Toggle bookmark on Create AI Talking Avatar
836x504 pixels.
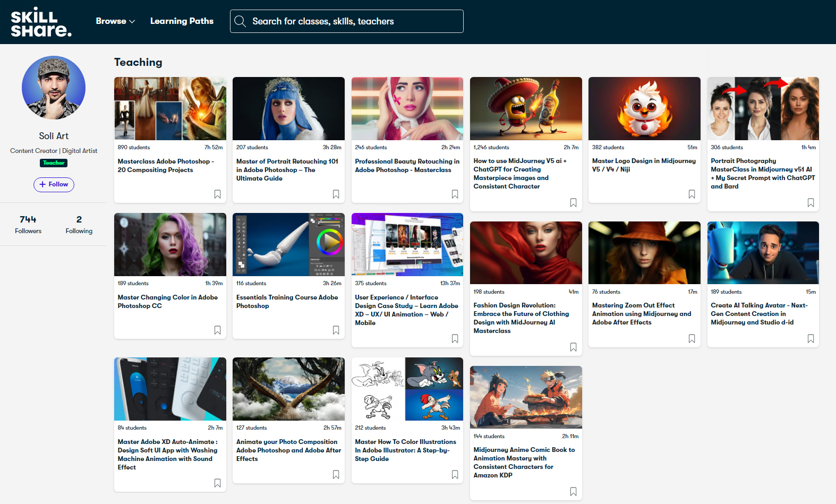point(811,339)
